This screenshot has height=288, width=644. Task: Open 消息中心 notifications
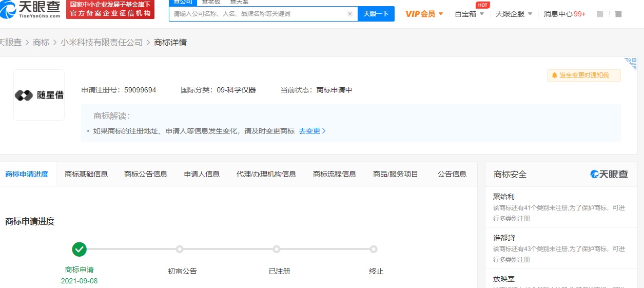tap(564, 14)
